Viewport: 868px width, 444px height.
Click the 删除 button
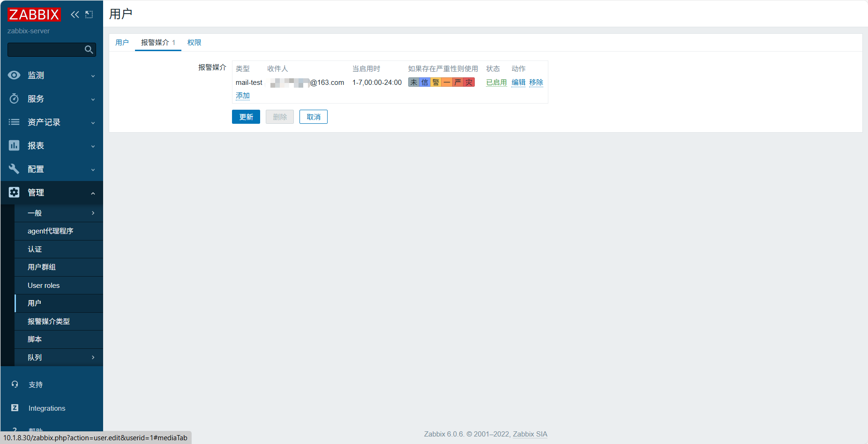[280, 117]
